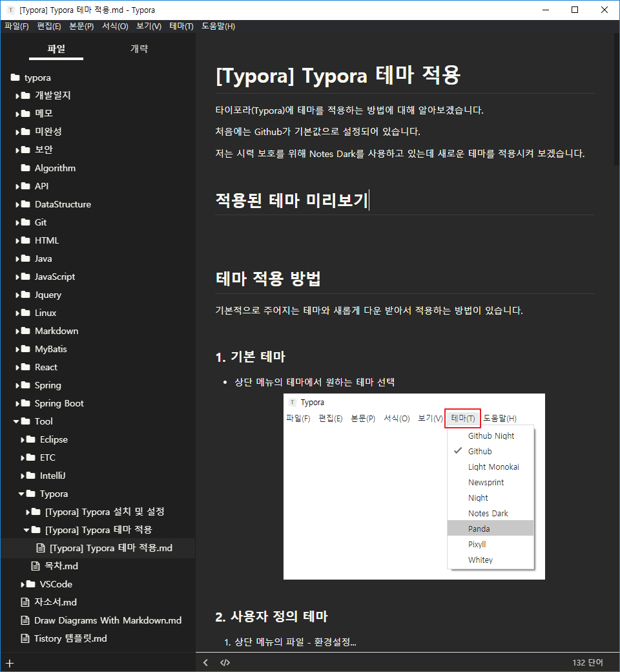620x672 pixels.
Task: Click the 2. 사용자 정의 테마 heading
Action: click(271, 616)
